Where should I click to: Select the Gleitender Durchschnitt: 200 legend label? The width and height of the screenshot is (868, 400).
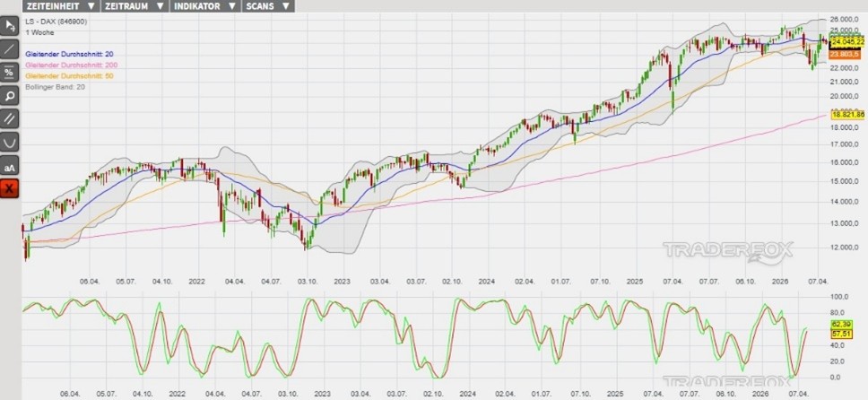pos(72,65)
